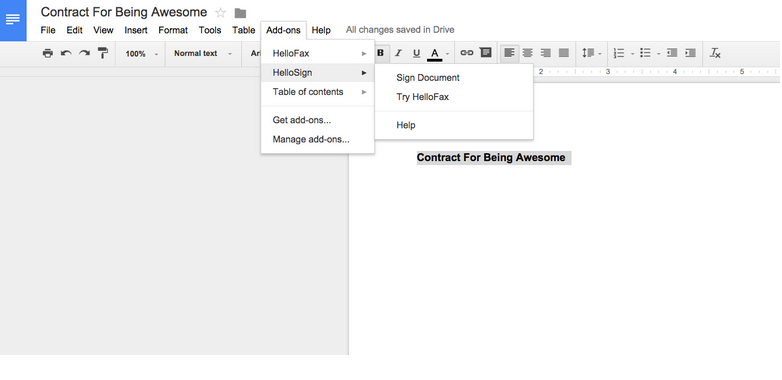Open the Tools menu
The height and width of the screenshot is (380, 782).
209,30
